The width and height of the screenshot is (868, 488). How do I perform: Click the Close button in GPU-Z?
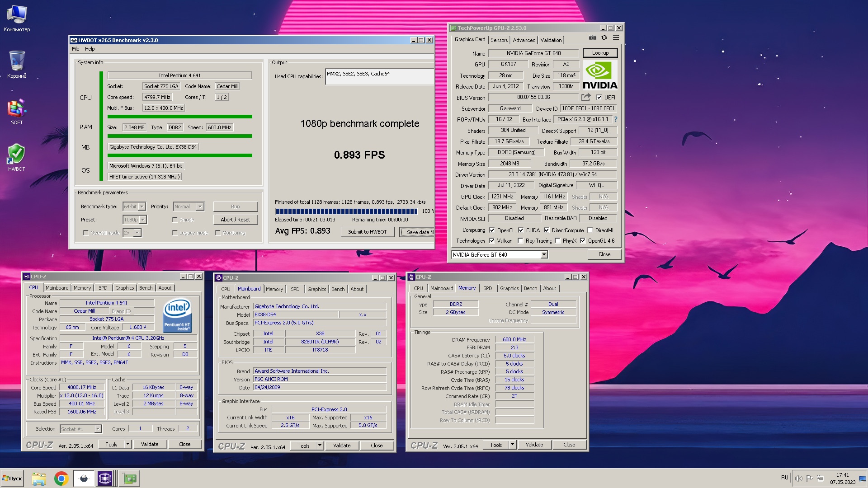604,254
